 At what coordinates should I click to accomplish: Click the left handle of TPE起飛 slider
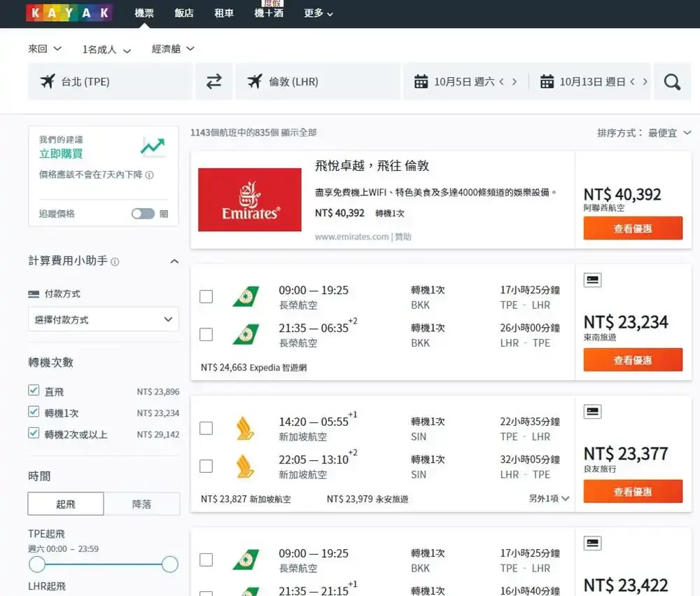tap(37, 564)
